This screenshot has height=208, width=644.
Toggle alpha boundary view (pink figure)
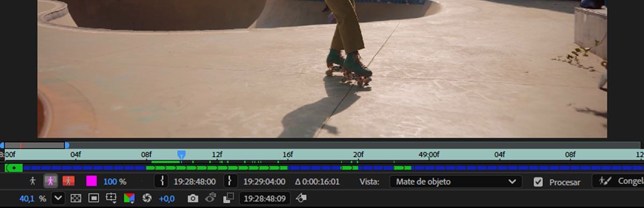pyautogui.click(x=50, y=181)
